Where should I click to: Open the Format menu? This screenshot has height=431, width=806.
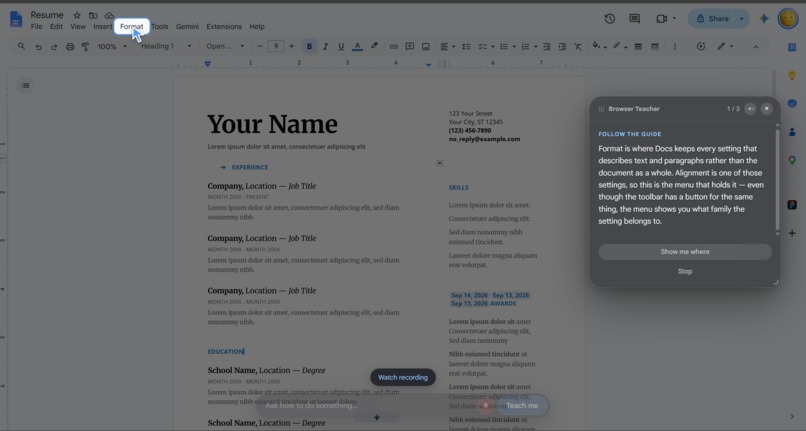tap(132, 27)
